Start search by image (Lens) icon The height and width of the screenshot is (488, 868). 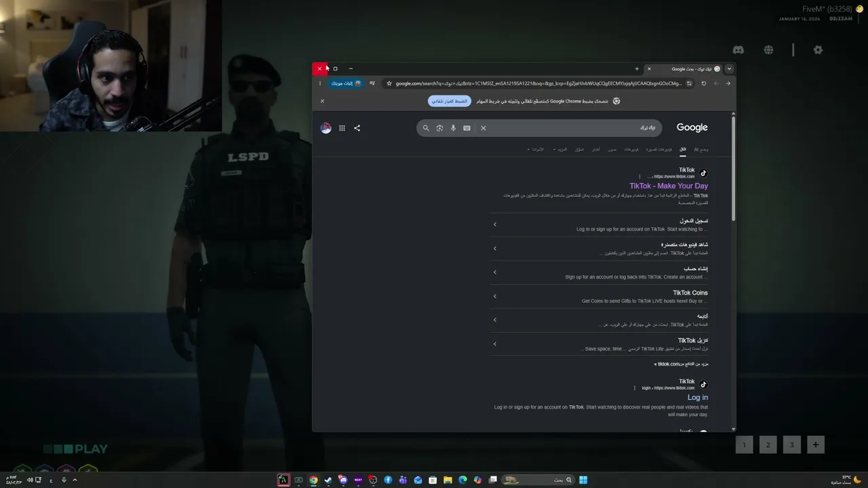[439, 128]
